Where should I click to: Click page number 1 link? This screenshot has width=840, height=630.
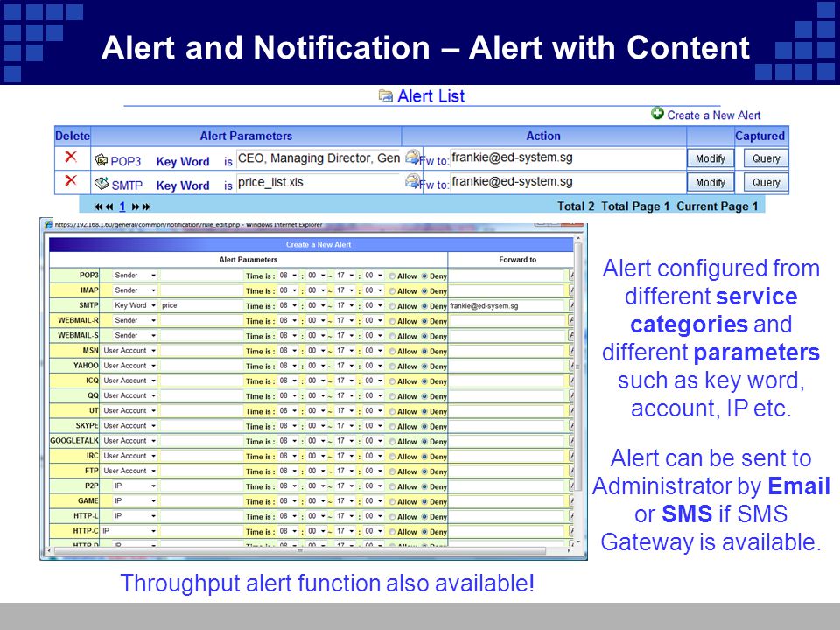[122, 206]
